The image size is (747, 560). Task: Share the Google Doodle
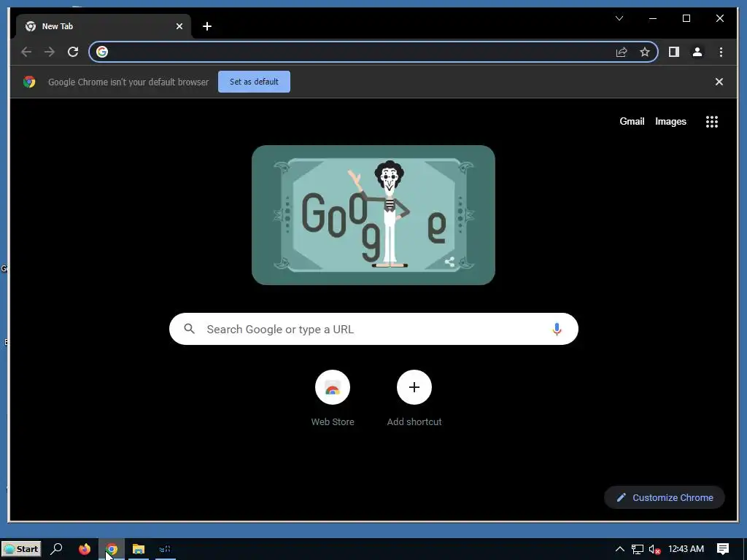point(449,262)
